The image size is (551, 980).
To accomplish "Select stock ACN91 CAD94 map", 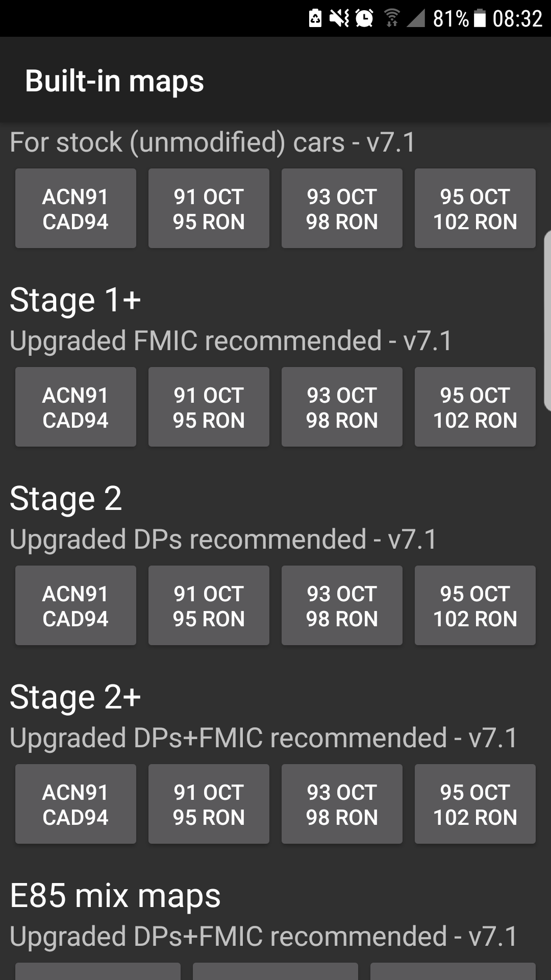I will (x=76, y=209).
